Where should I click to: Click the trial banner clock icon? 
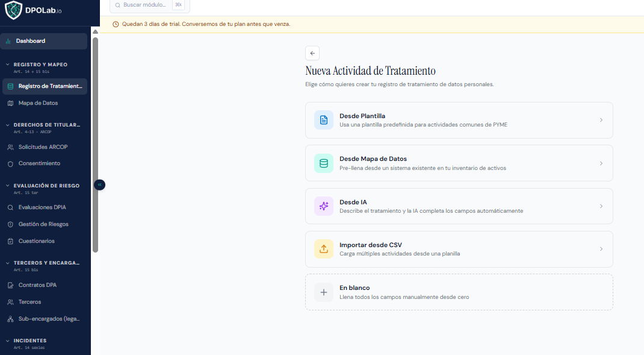coord(116,24)
